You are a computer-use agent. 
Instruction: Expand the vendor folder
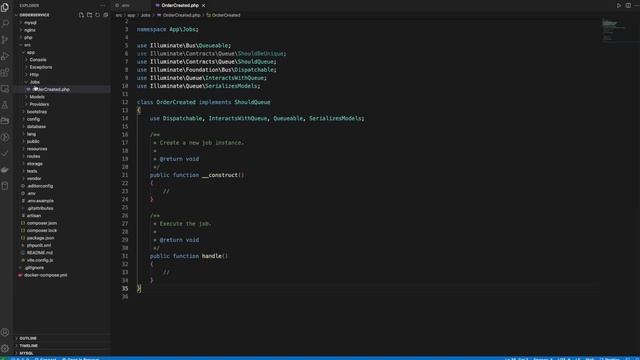tap(34, 178)
